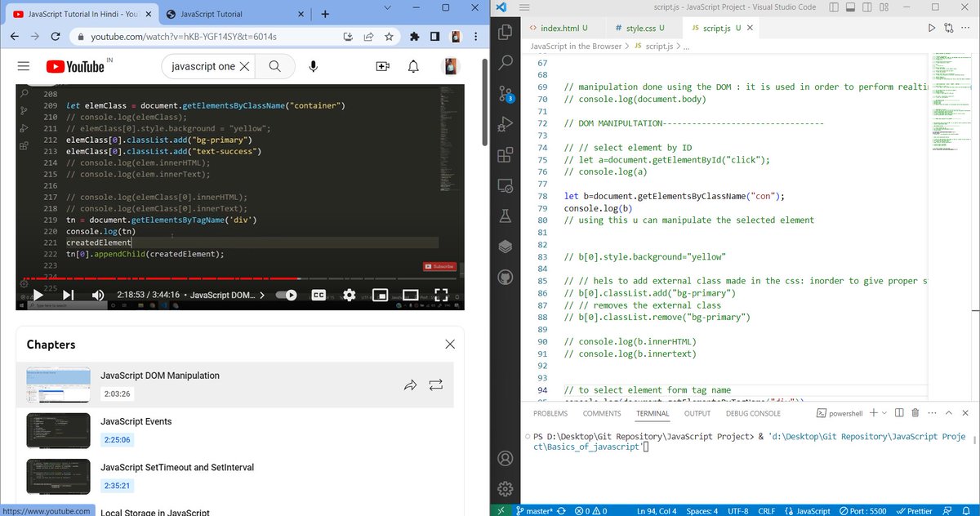Open Remote Explorer icon in VS Code activity bar

[506, 185]
